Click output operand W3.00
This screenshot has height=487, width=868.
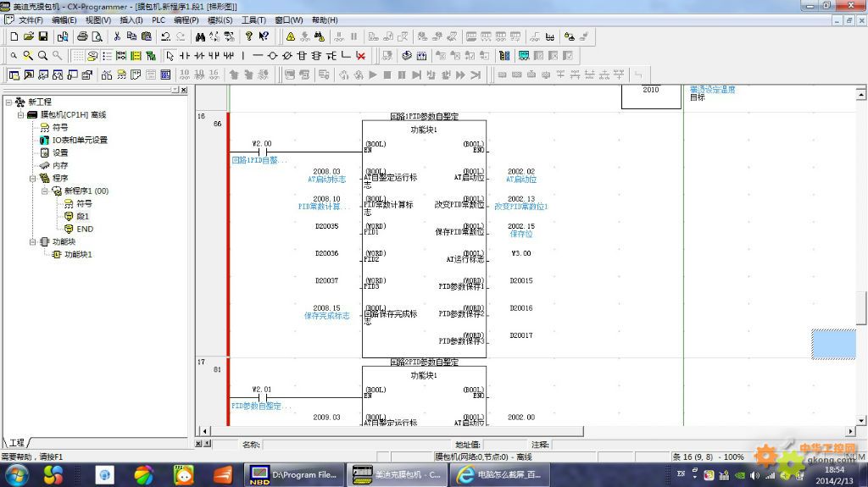[521, 253]
